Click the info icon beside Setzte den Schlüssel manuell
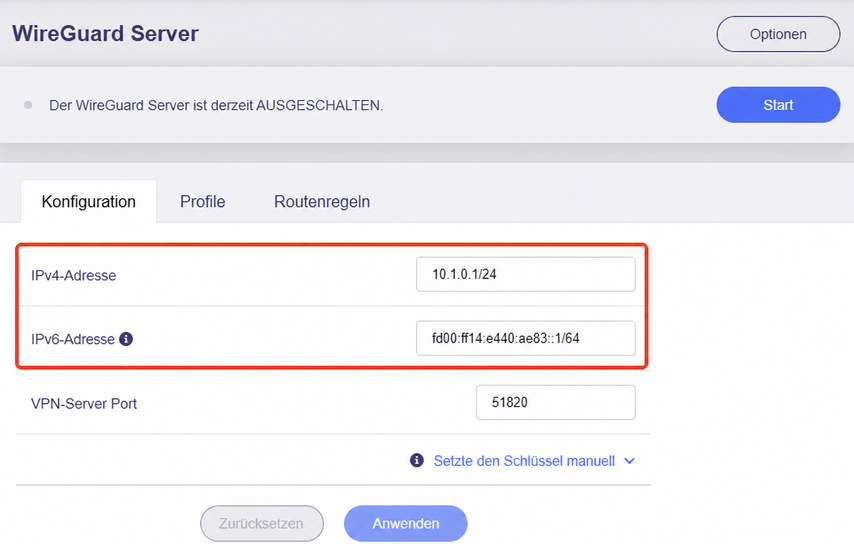This screenshot has height=544, width=854. 417,460
